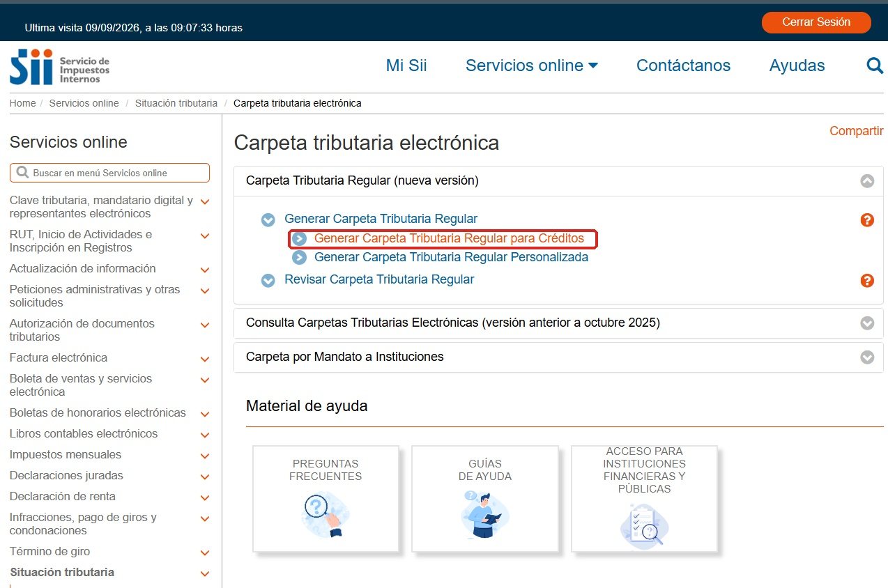This screenshot has height=588, width=888.
Task: Open Generar Carpeta Tributaria Regular para Créditos link
Action: 449,238
